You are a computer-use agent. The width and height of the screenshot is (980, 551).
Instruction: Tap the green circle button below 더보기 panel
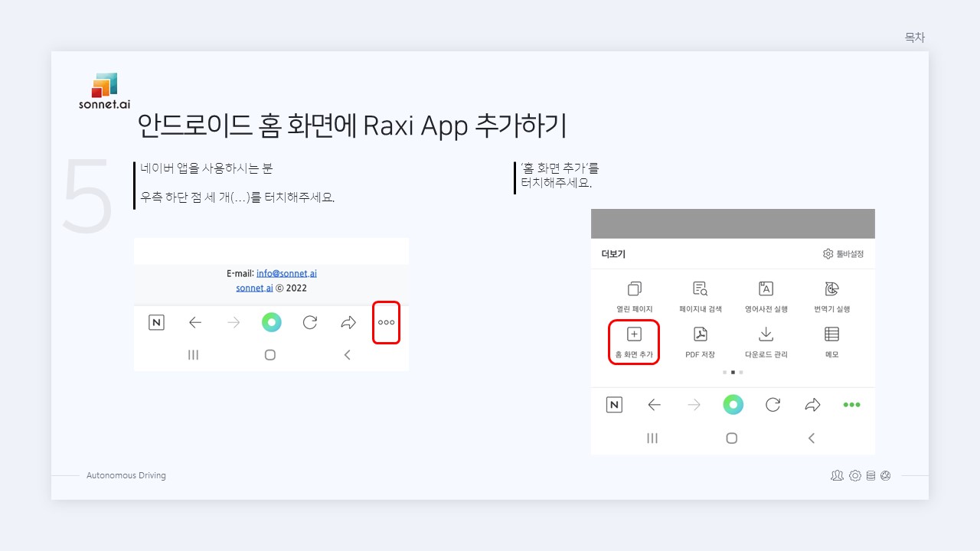(733, 404)
